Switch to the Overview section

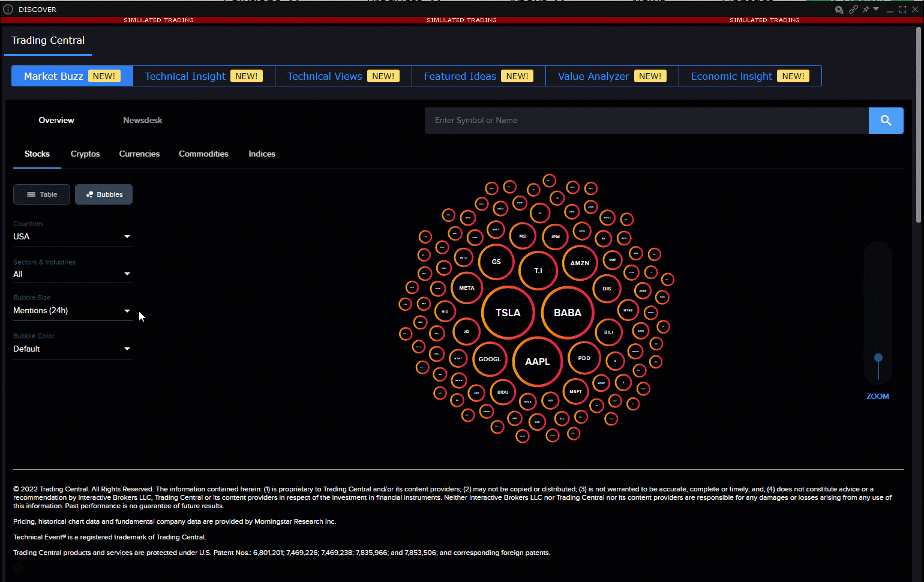coord(56,120)
